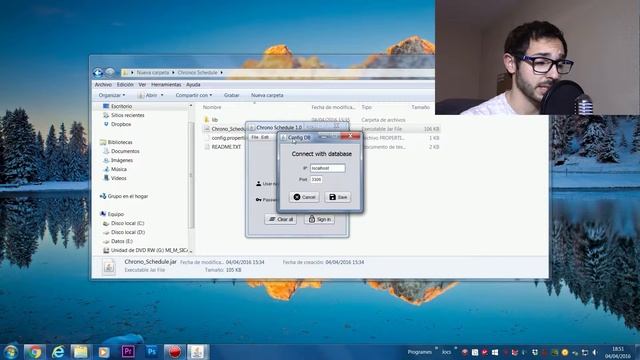Focus the IP field showing localhost
Image resolution: width=640 pixels, height=360 pixels.
pyautogui.click(x=327, y=168)
